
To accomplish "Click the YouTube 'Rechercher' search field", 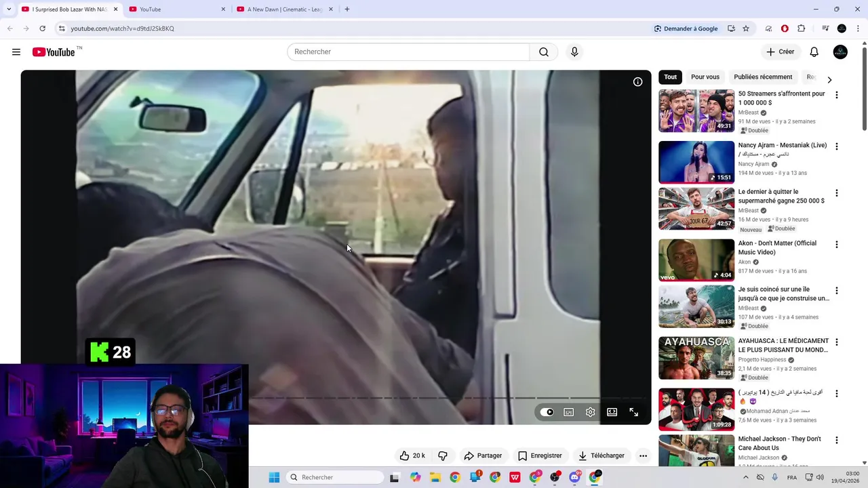I will point(408,52).
